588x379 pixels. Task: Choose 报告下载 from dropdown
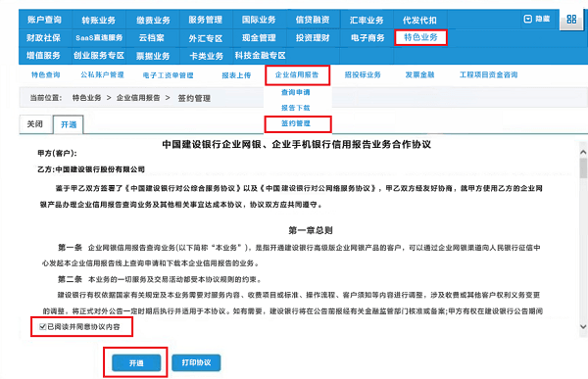(x=296, y=108)
